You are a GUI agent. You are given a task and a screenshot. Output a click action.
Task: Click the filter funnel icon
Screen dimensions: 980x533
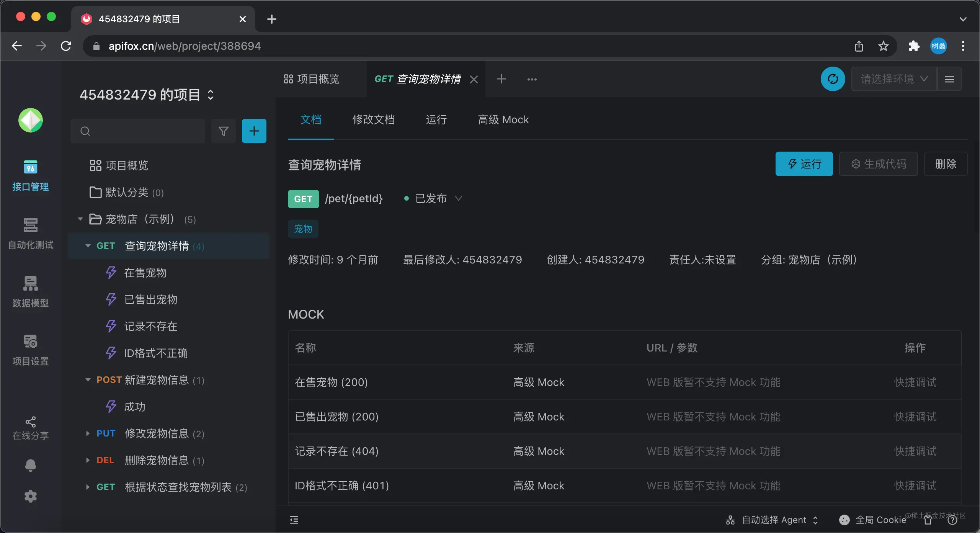click(224, 131)
